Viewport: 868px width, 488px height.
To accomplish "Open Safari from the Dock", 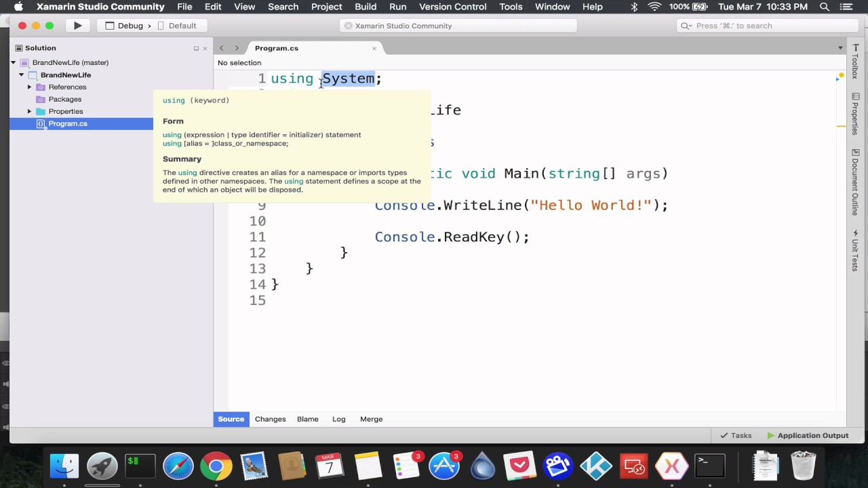I will [178, 466].
